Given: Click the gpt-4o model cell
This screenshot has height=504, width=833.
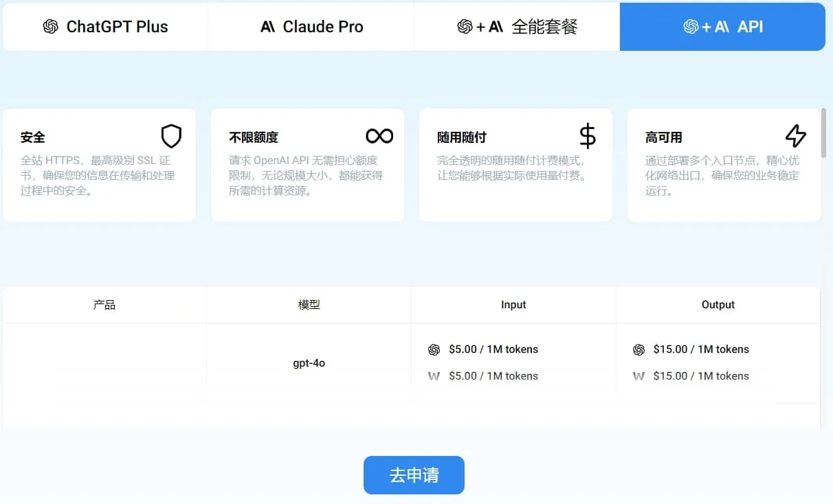Looking at the screenshot, I should (309, 363).
